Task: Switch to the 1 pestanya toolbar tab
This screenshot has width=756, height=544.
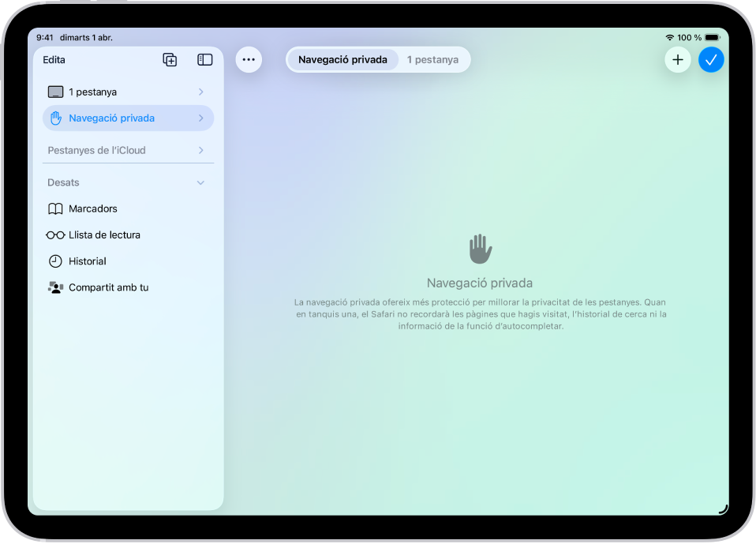Action: pyautogui.click(x=432, y=60)
